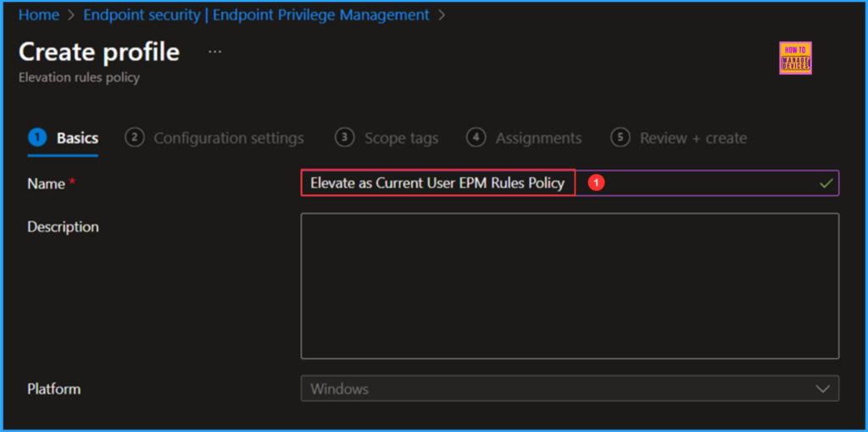Screen dimensions: 868x432
Task: Click the Elevation rules policy subtitle
Action: pyautogui.click(x=79, y=77)
